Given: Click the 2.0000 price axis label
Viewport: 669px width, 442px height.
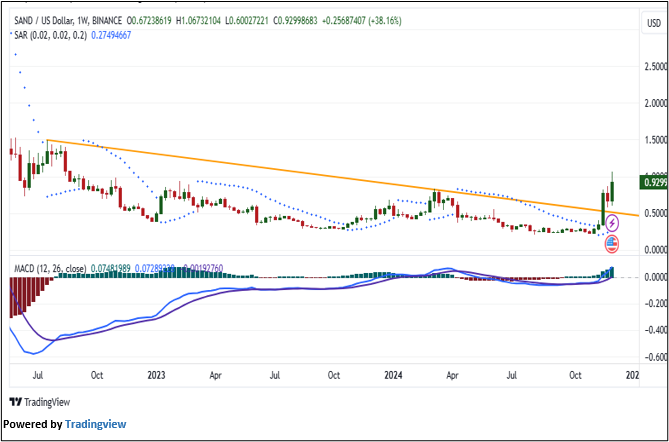Looking at the screenshot, I should (x=656, y=104).
